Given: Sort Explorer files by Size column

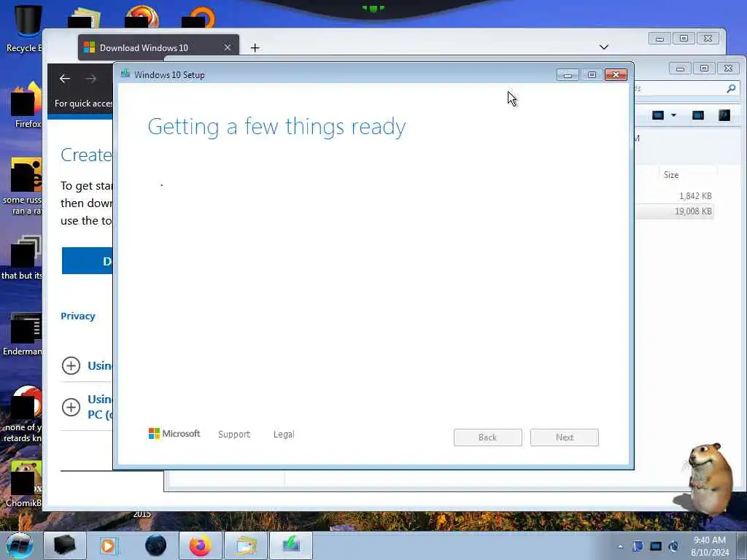Looking at the screenshot, I should pyautogui.click(x=671, y=175).
